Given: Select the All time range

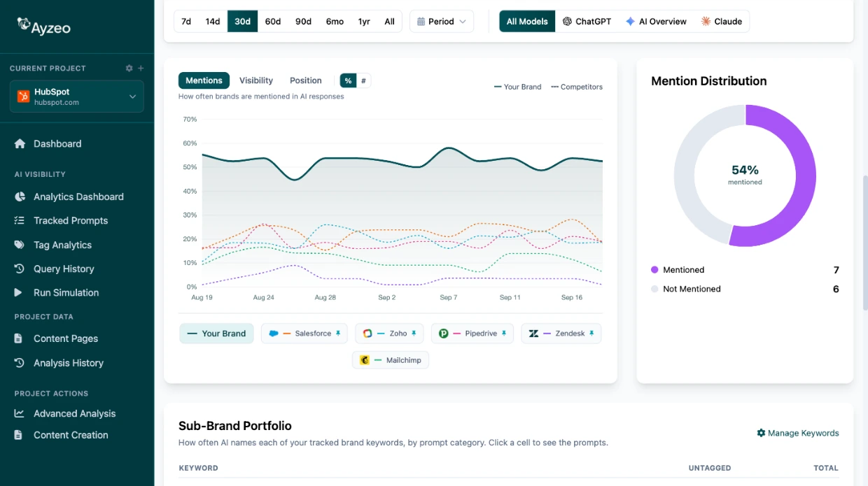Looking at the screenshot, I should pos(390,21).
